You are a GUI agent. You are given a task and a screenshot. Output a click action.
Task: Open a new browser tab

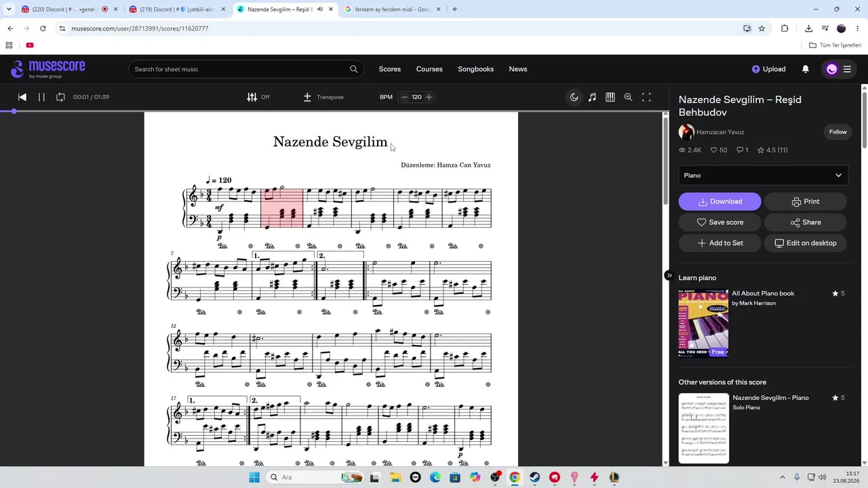pos(454,9)
